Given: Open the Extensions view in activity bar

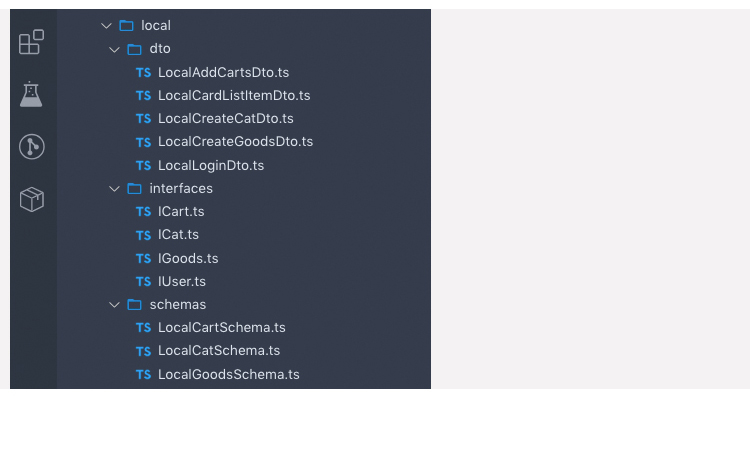Looking at the screenshot, I should click(x=32, y=42).
